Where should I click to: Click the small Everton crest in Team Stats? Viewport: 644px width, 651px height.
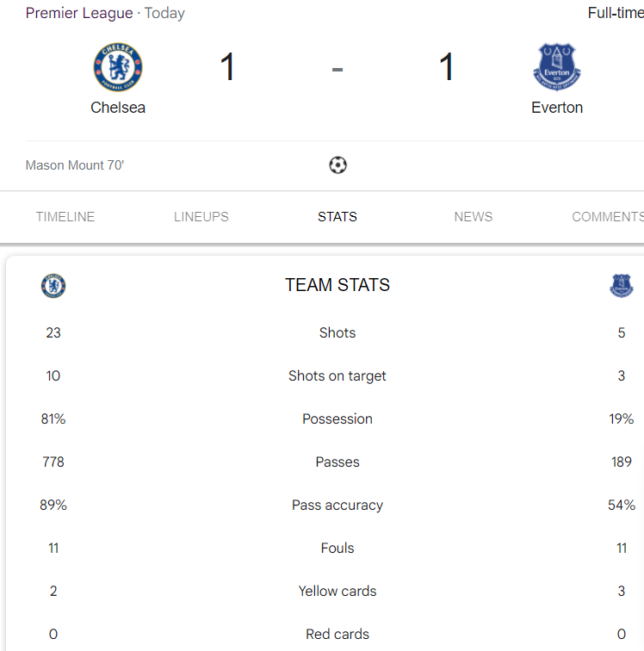pos(621,286)
